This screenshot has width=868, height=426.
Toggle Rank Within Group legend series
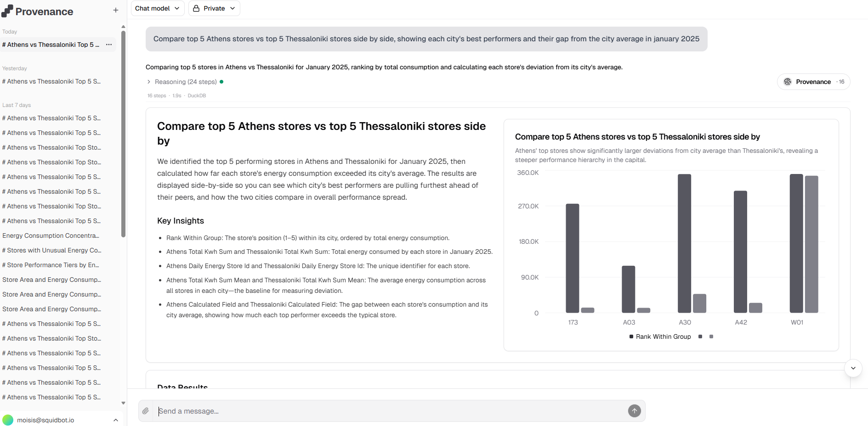pyautogui.click(x=660, y=336)
